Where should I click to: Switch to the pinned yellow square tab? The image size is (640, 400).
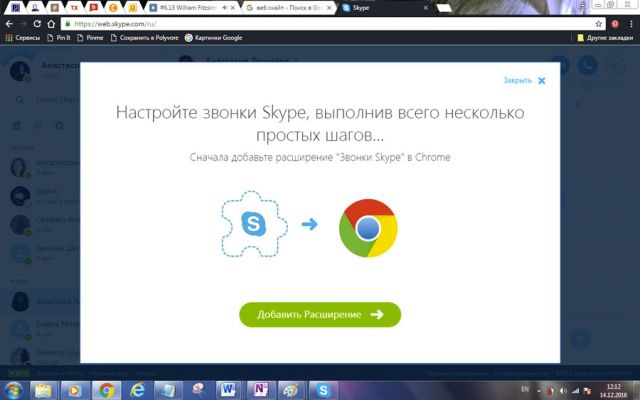(133, 8)
